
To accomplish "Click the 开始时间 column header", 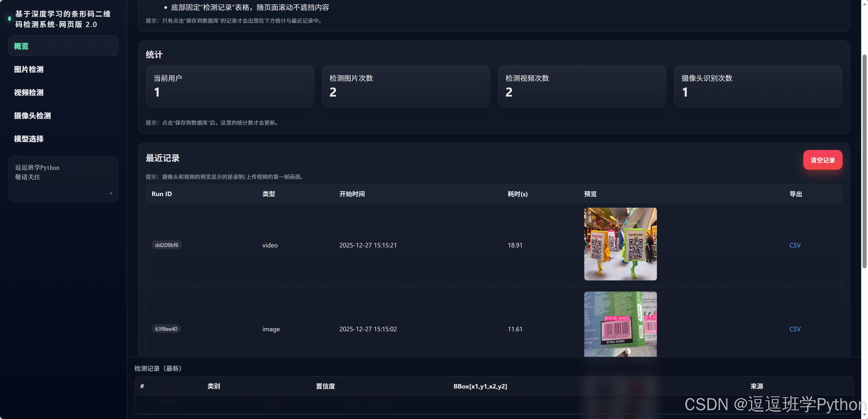I will (352, 194).
